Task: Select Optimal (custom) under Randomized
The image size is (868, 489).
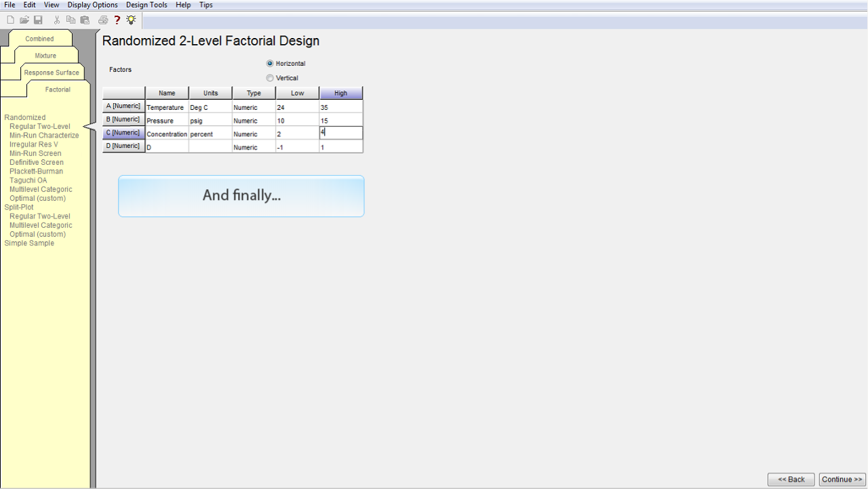Action: tap(38, 198)
